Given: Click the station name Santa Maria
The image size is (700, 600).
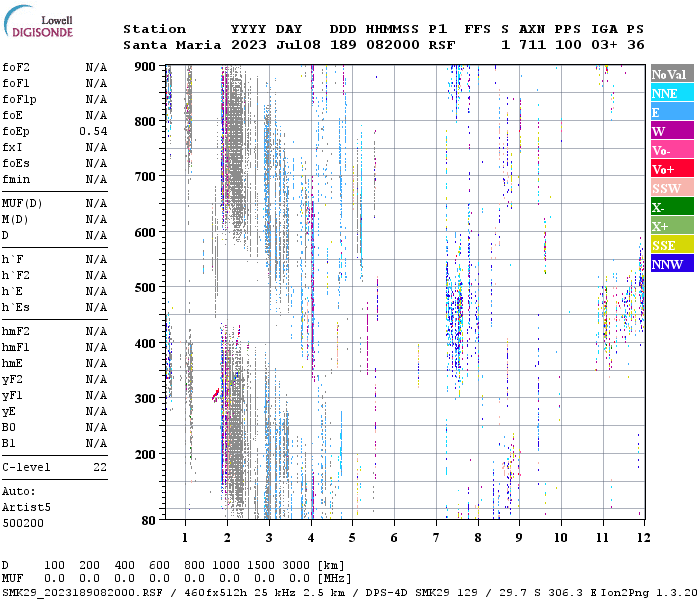Looking at the screenshot, I should tap(172, 45).
